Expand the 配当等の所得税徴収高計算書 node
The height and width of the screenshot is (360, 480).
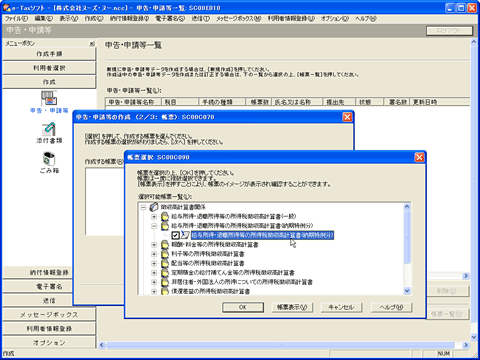click(x=154, y=263)
